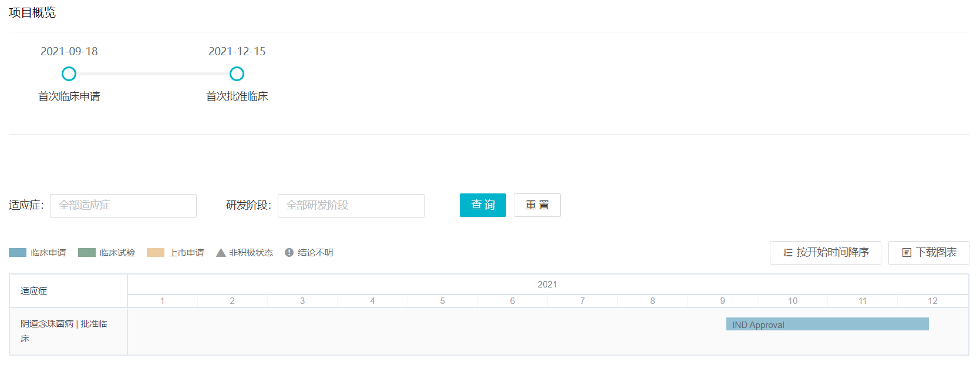Toggle the 临床申请 blue legend swatch

(x=18, y=253)
